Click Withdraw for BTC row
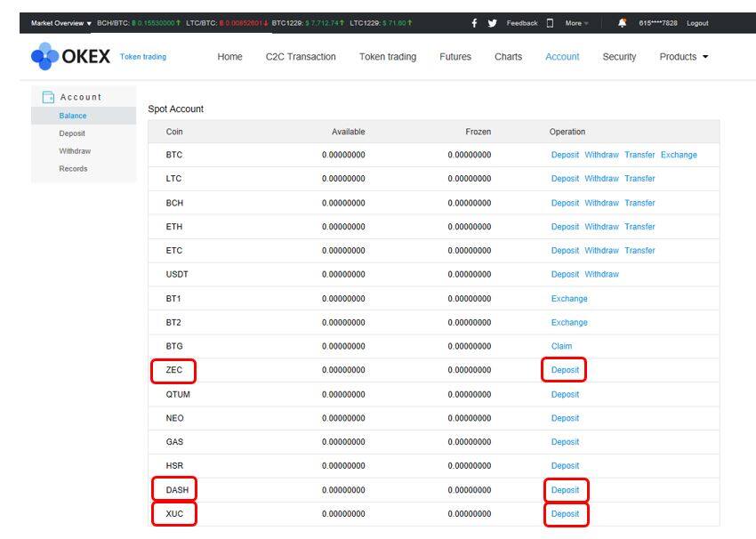 pyautogui.click(x=602, y=155)
